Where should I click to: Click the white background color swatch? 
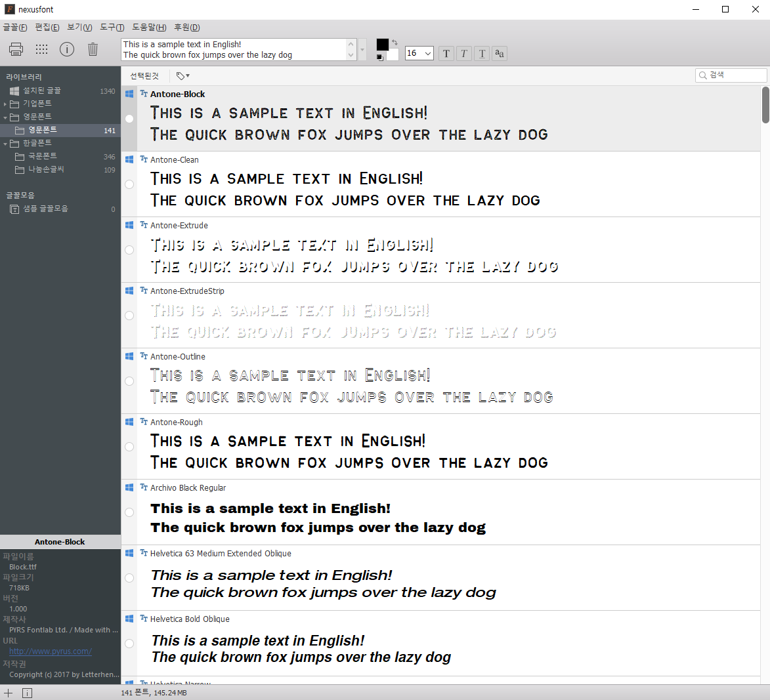point(393,54)
